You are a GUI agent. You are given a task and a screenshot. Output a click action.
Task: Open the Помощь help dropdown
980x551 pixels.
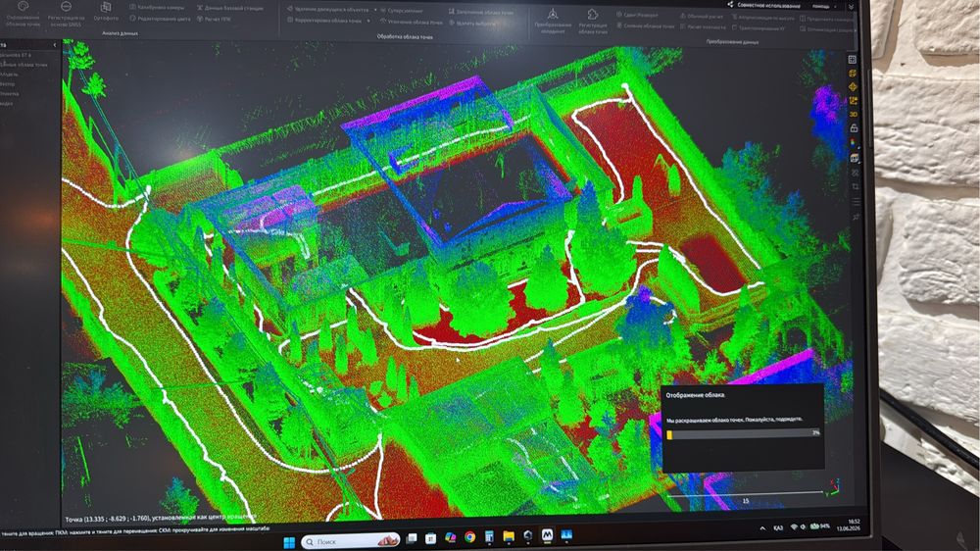[824, 6]
